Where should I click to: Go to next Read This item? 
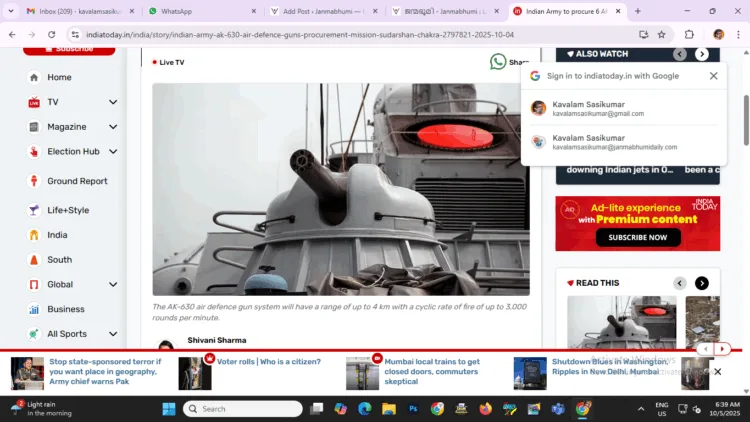point(701,283)
